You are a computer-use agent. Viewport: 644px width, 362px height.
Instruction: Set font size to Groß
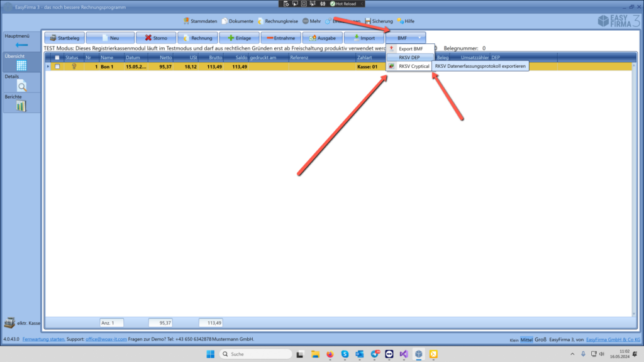[540, 339]
